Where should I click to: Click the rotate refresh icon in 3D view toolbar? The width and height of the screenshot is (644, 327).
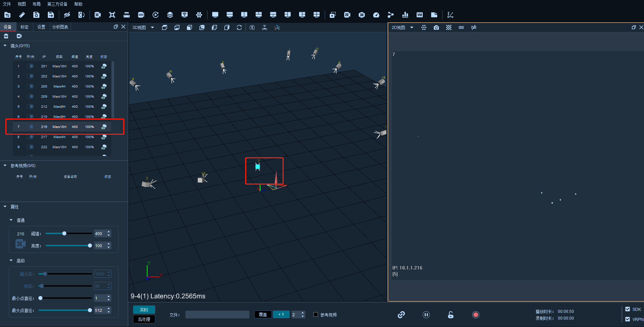239,28
